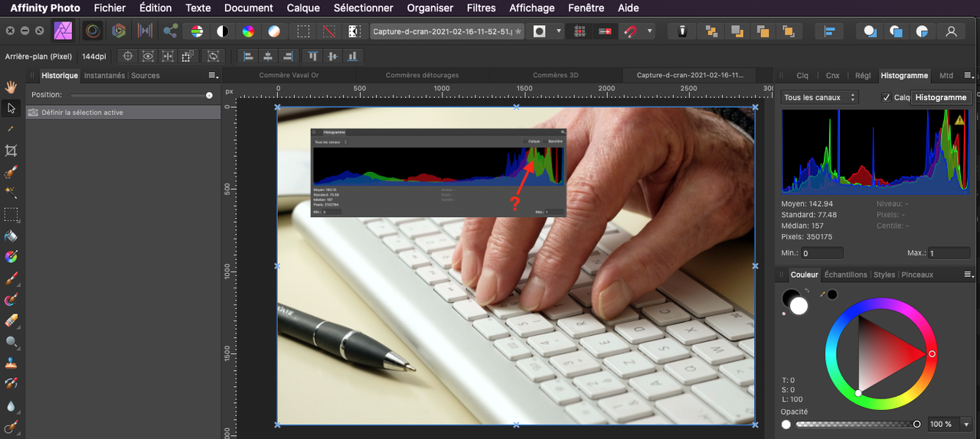Switch to the Photo Persona
This screenshot has width=980, height=439.
(64, 31)
